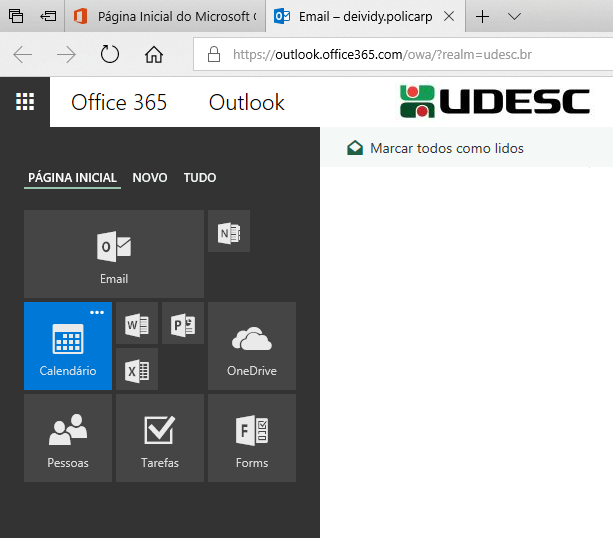Viewport: 613px width, 538px height.
Task: Launch OneNote from the app tiles
Action: 228,231
